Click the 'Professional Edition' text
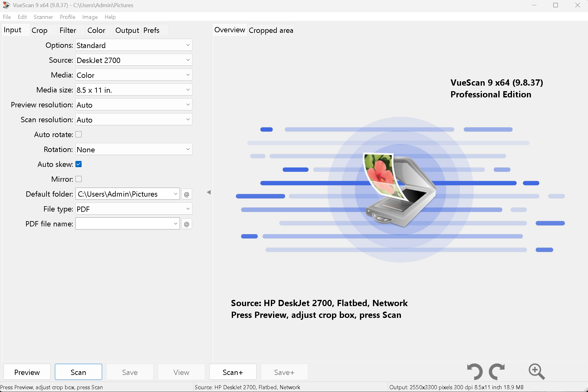 (x=491, y=94)
